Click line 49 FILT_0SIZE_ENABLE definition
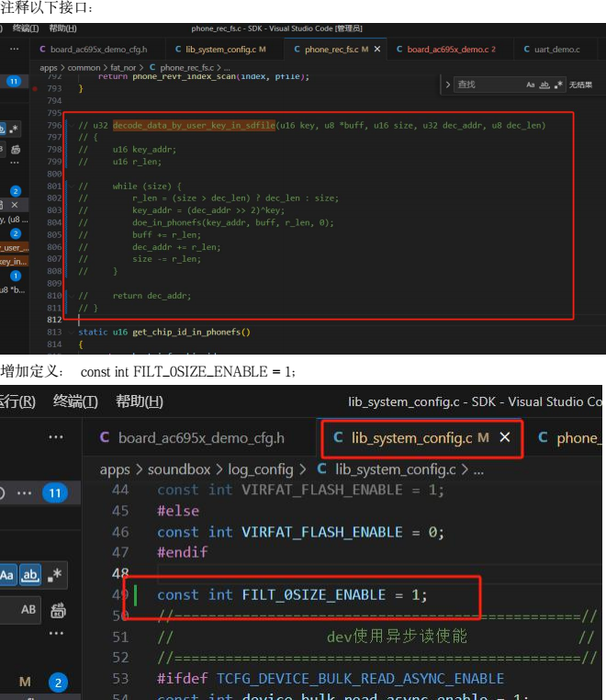Image resolution: width=606 pixels, height=700 pixels. click(292, 595)
